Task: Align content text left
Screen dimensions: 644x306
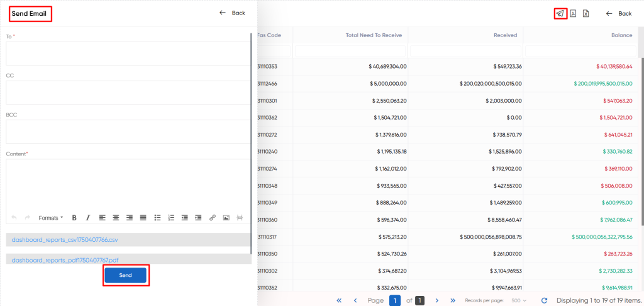Action: (x=103, y=218)
